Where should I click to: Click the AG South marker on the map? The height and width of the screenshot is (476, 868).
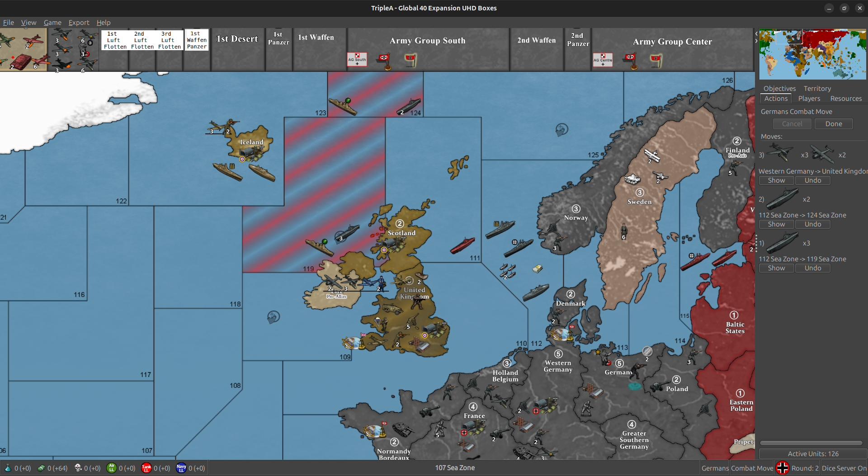click(x=357, y=59)
